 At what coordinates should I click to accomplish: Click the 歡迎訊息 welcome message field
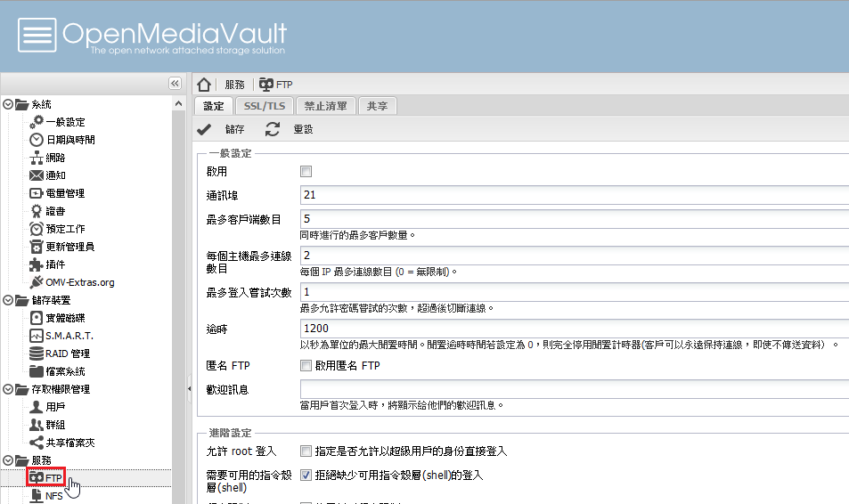575,389
